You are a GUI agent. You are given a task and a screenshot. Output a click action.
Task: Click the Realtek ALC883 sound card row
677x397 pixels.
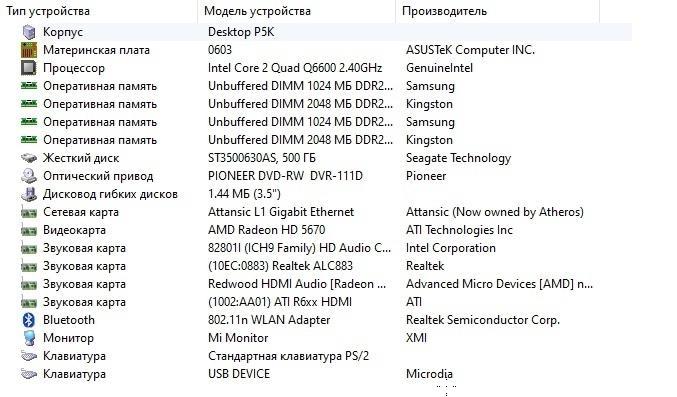pos(324,266)
